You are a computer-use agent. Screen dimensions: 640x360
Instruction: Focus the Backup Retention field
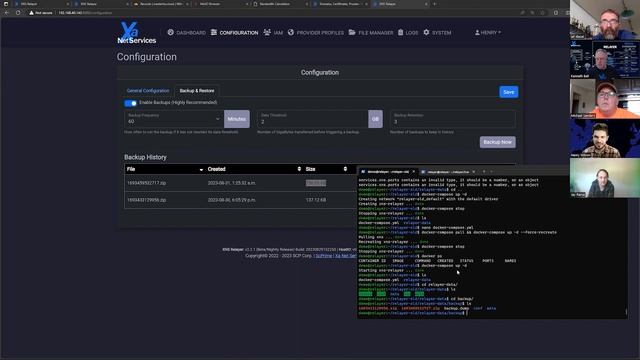point(453,119)
